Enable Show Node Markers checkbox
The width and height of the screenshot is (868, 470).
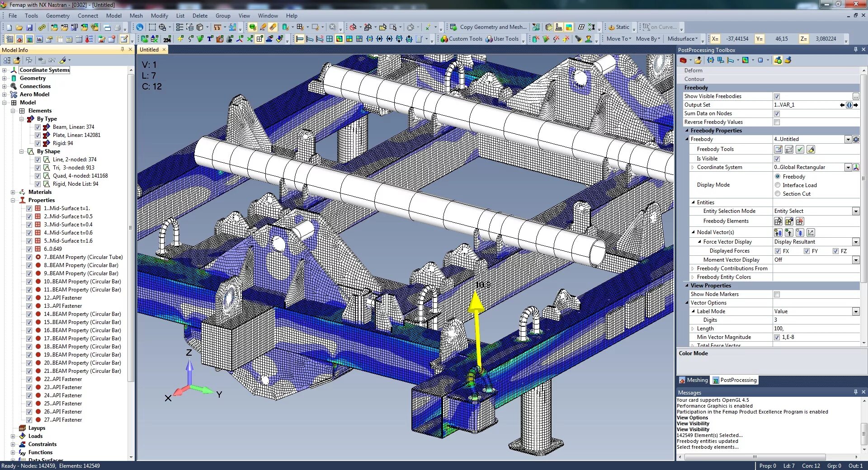click(x=777, y=294)
